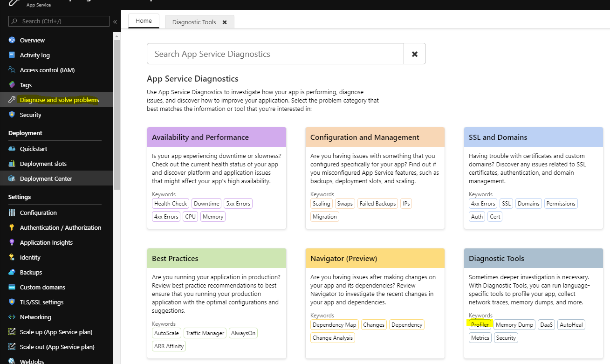610x364 pixels.
Task: Switch to the Home tab
Action: pos(144,21)
